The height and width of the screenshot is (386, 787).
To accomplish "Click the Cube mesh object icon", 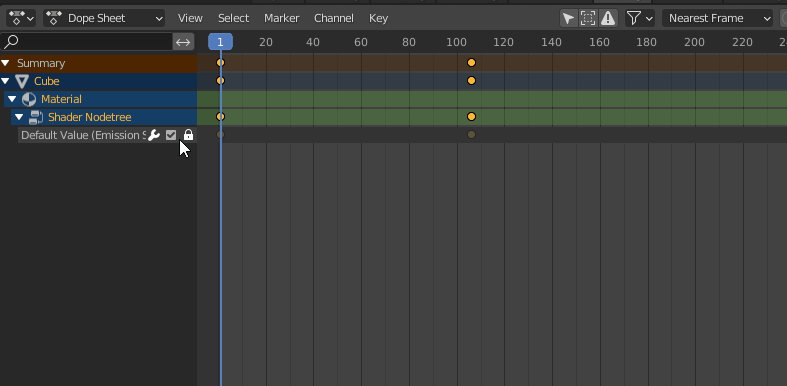I will (22, 81).
